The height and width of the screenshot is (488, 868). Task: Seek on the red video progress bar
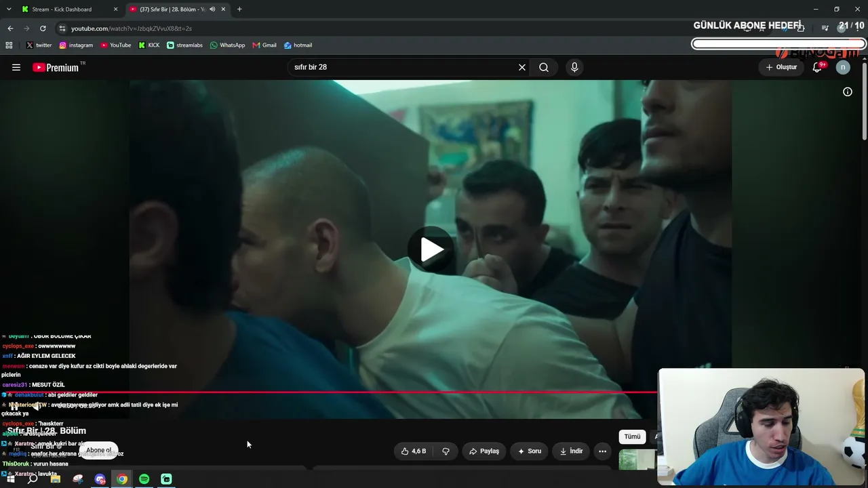tap(329, 392)
